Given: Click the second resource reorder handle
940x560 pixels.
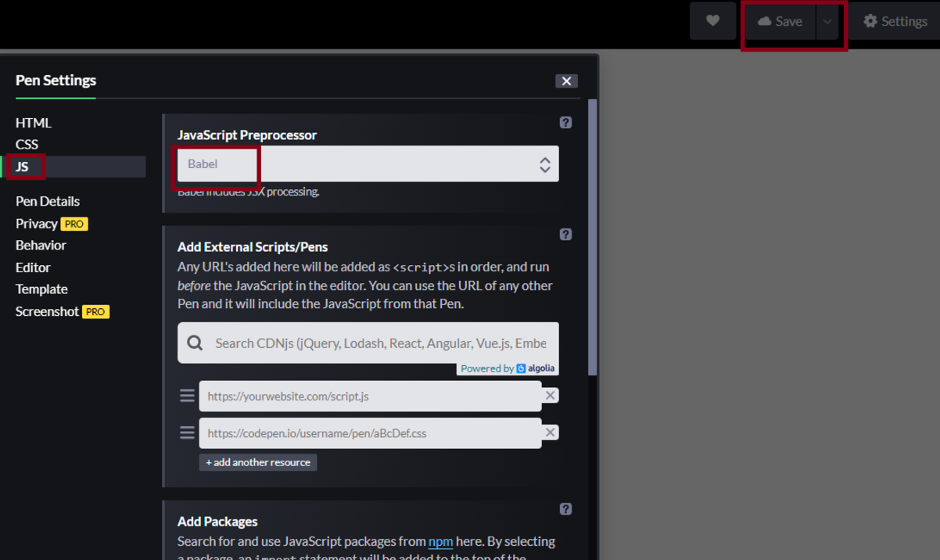Looking at the screenshot, I should coord(187,433).
